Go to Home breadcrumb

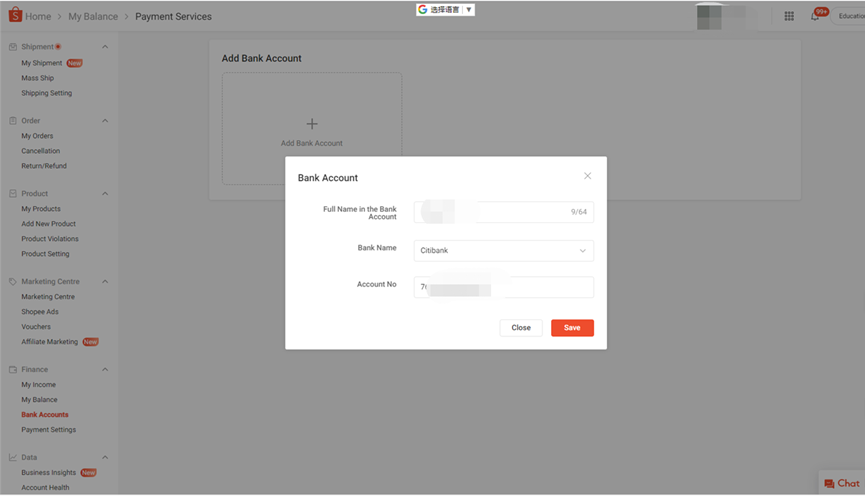(38, 17)
